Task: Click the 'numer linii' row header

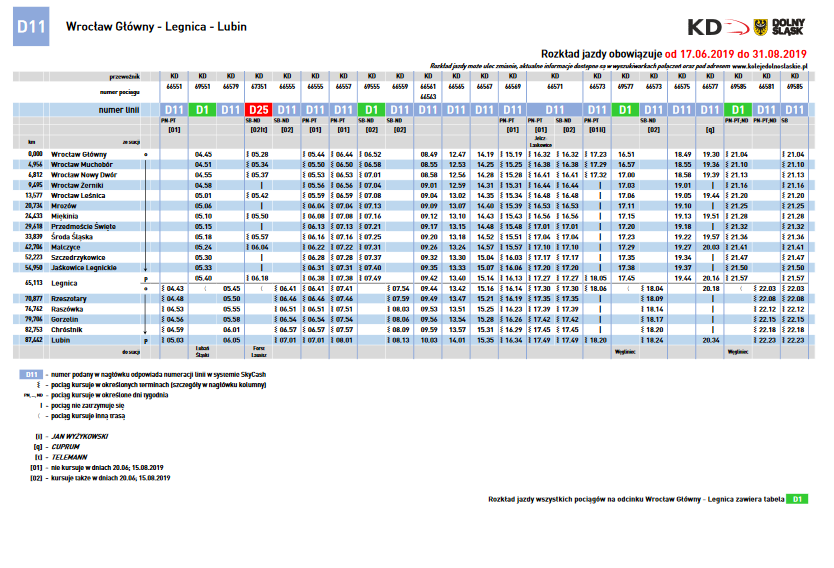Action: (119, 108)
